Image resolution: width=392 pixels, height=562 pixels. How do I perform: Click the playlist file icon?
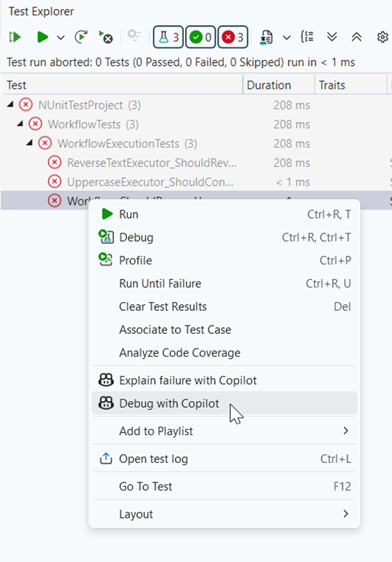click(267, 37)
